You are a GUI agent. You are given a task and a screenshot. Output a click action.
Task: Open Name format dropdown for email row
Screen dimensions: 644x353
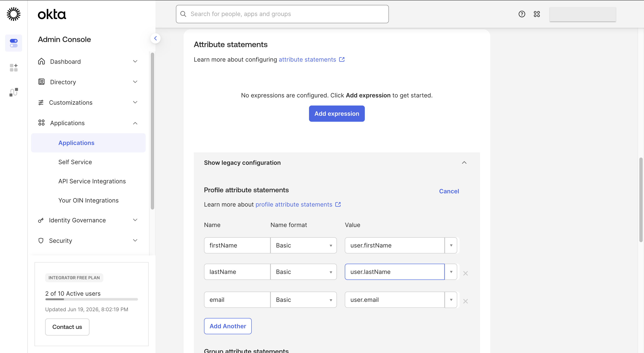[303, 300]
